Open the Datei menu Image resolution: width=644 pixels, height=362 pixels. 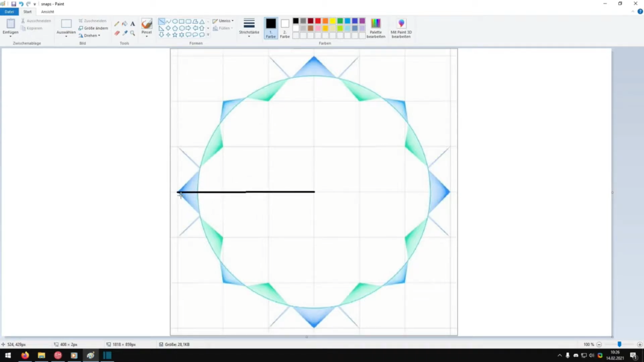click(9, 12)
